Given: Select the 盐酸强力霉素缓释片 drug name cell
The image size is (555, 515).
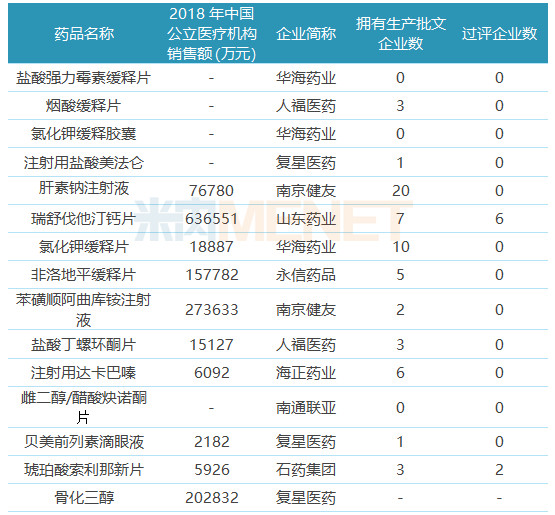Looking at the screenshot, I should click(84, 78).
